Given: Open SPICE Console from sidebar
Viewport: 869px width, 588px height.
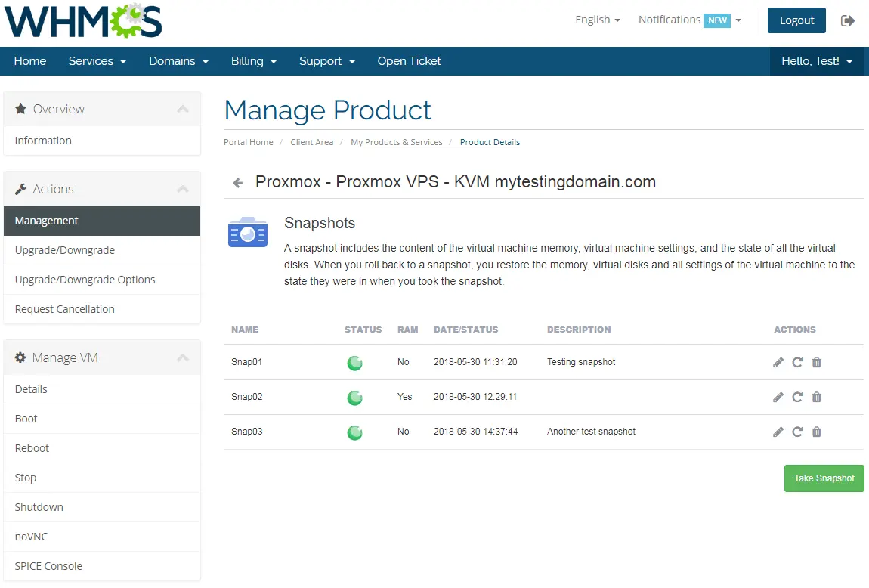Looking at the screenshot, I should (102, 566).
